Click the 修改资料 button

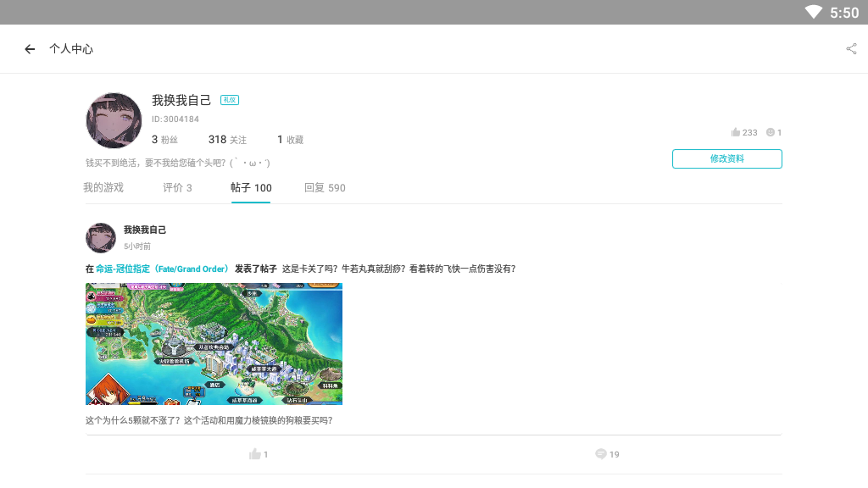(726, 158)
